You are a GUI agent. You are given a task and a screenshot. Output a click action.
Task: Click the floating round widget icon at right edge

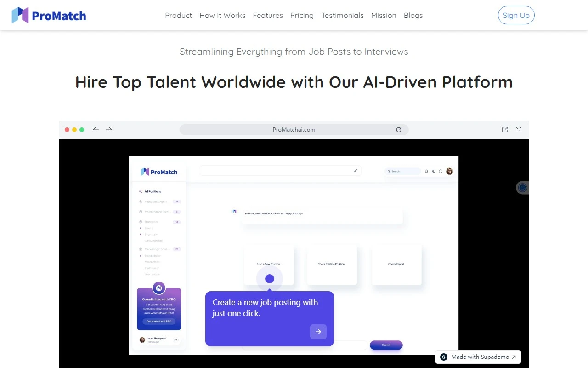point(522,188)
